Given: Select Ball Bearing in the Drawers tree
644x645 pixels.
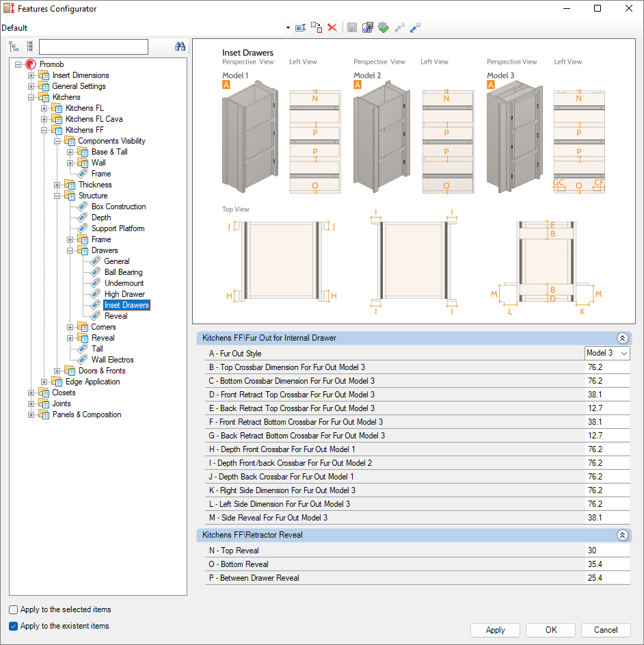Looking at the screenshot, I should pyautogui.click(x=123, y=272).
